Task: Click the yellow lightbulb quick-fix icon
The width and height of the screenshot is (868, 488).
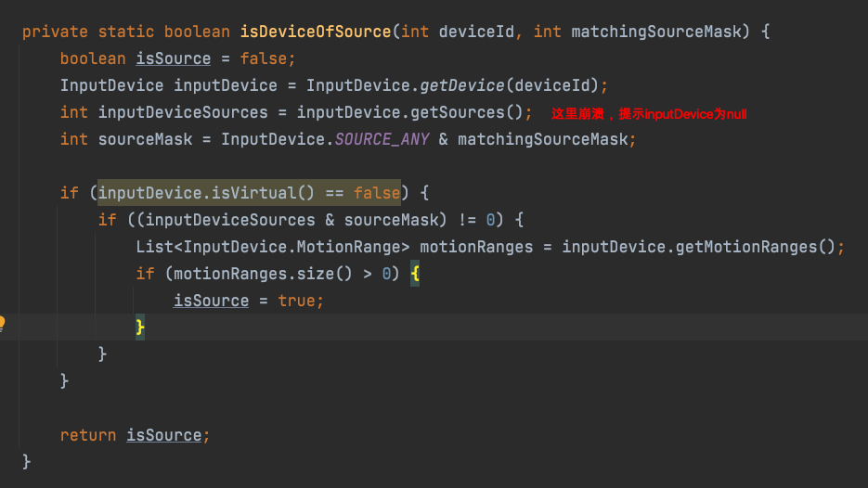Action: 3,324
